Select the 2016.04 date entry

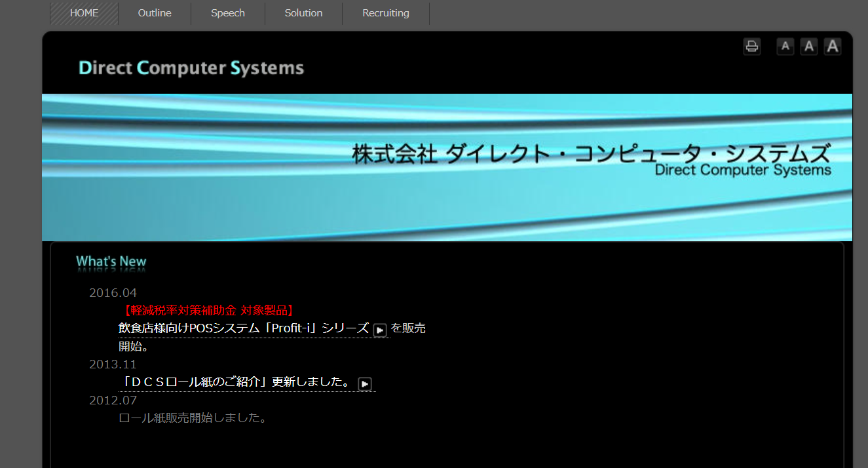(x=113, y=292)
